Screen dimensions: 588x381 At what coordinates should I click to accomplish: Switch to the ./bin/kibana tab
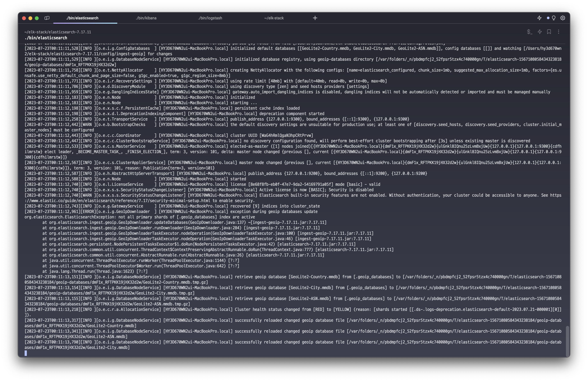[146, 18]
